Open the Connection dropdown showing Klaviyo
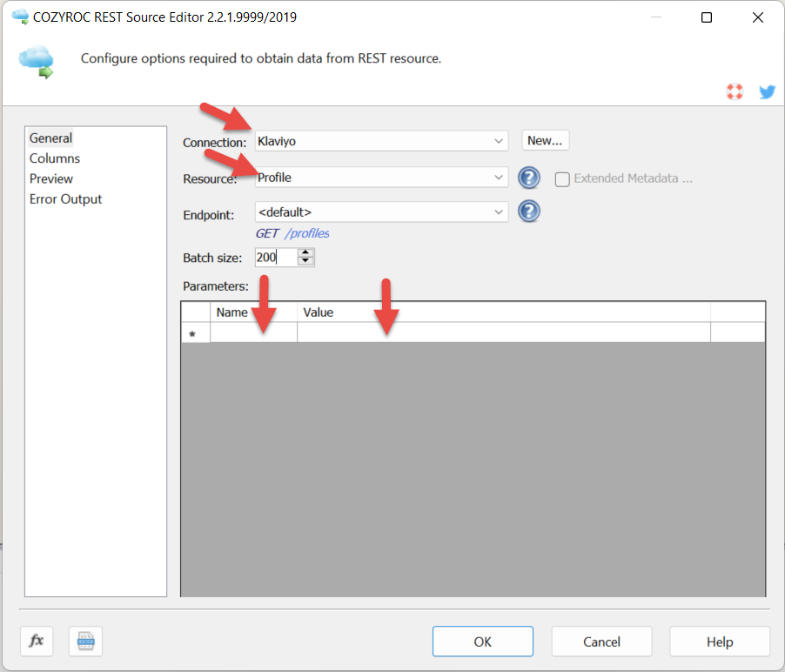This screenshot has height=672, width=785. tap(381, 141)
